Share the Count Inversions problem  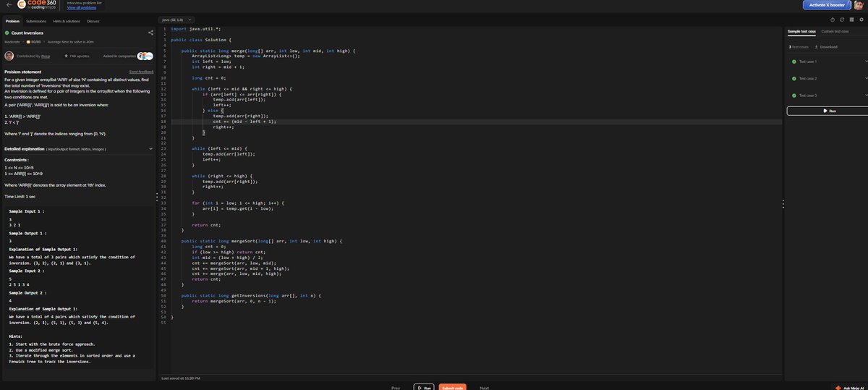pyautogui.click(x=150, y=33)
